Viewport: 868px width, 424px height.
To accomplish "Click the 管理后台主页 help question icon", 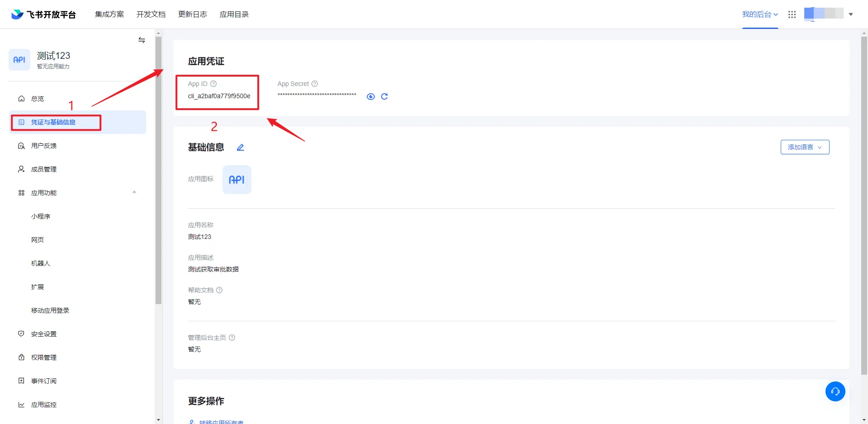I will coord(232,338).
